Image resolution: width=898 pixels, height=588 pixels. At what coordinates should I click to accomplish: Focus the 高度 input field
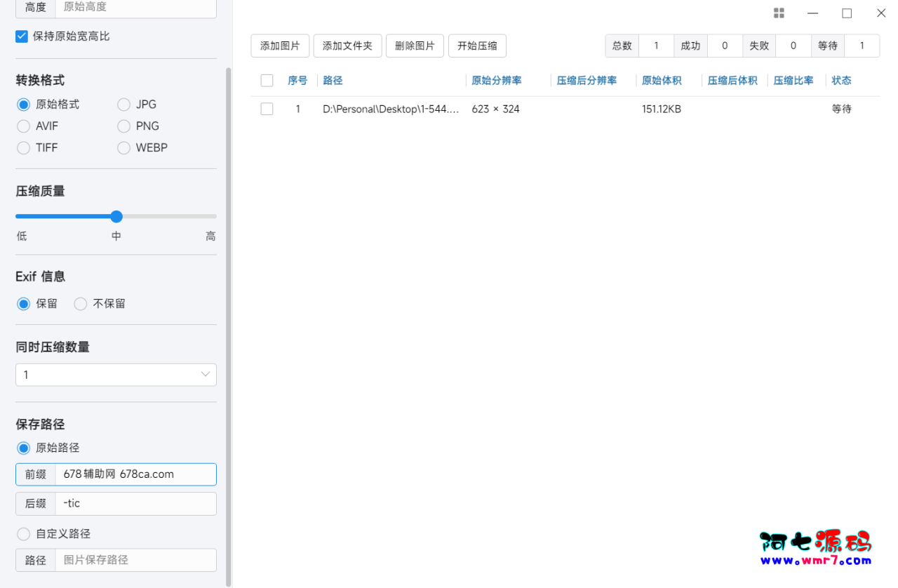click(135, 8)
